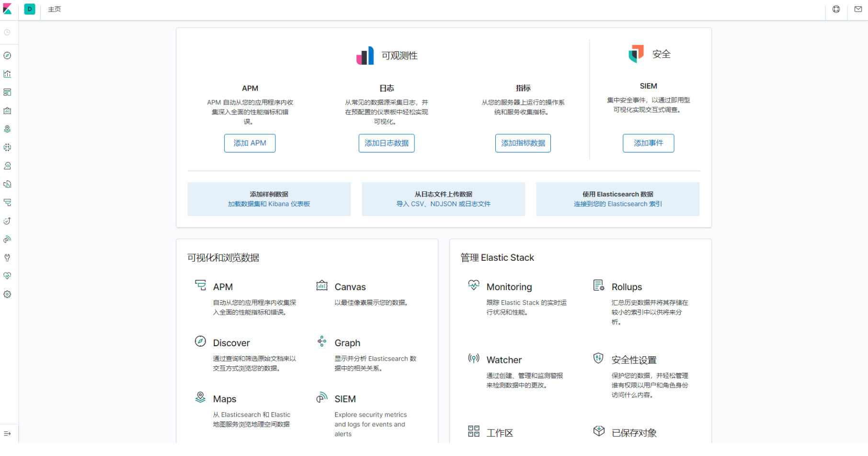
Task: Click the SIEM heading under 安全
Action: tap(649, 86)
